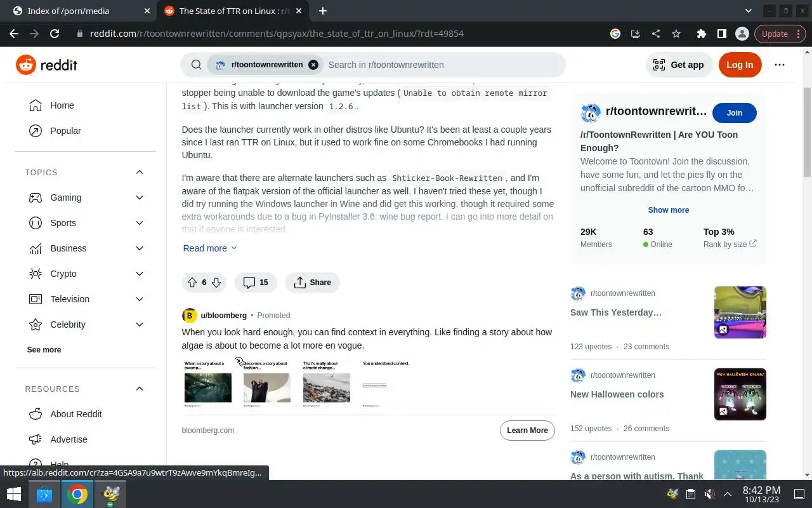Click the bee application taskbar icon
812x508 pixels.
110,493
